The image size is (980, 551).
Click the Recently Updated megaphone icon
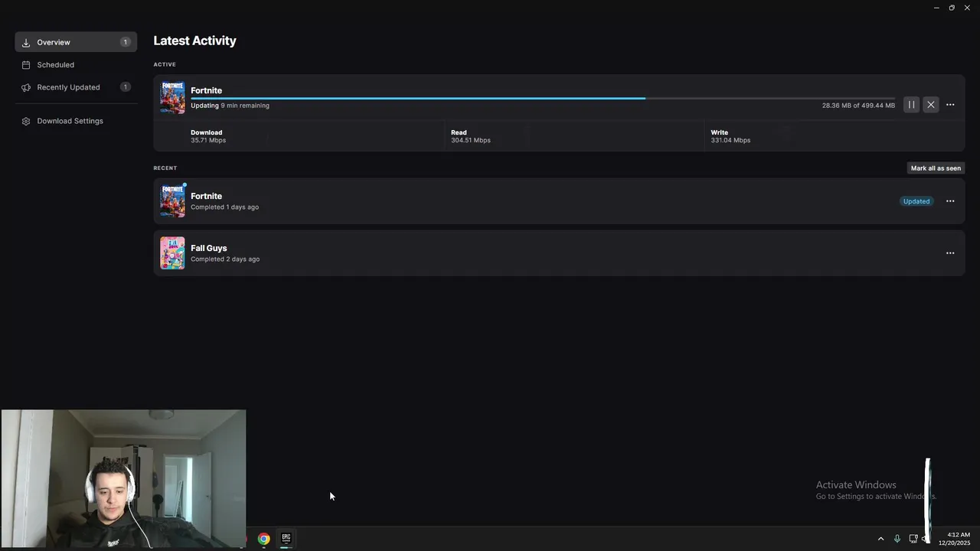tap(26, 87)
